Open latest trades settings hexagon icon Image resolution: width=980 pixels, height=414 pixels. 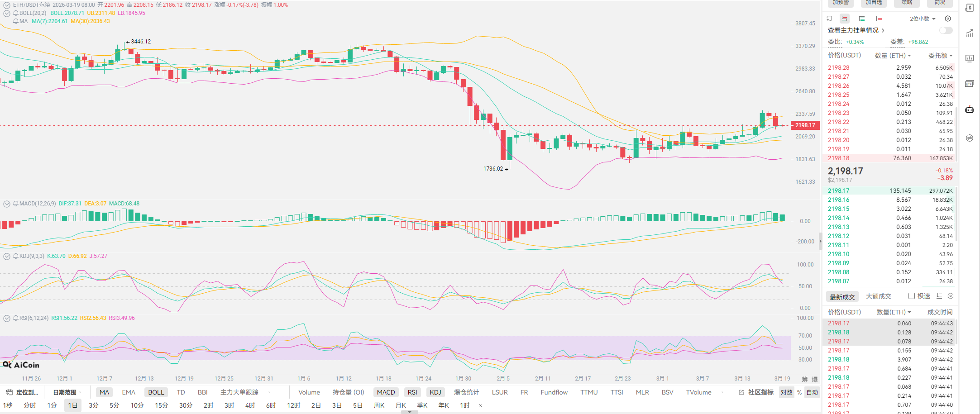pos(951,296)
